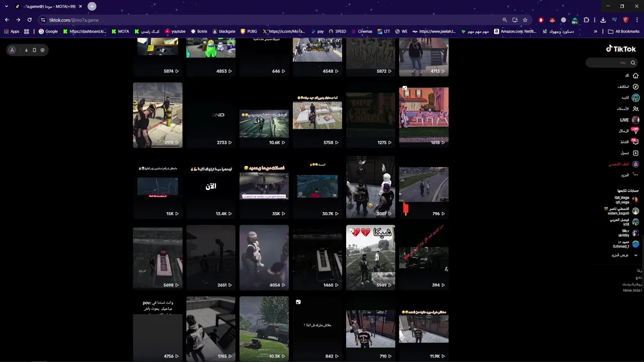This screenshot has height=362, width=644.
Task: Open the video with 842 views
Action: tap(317, 329)
